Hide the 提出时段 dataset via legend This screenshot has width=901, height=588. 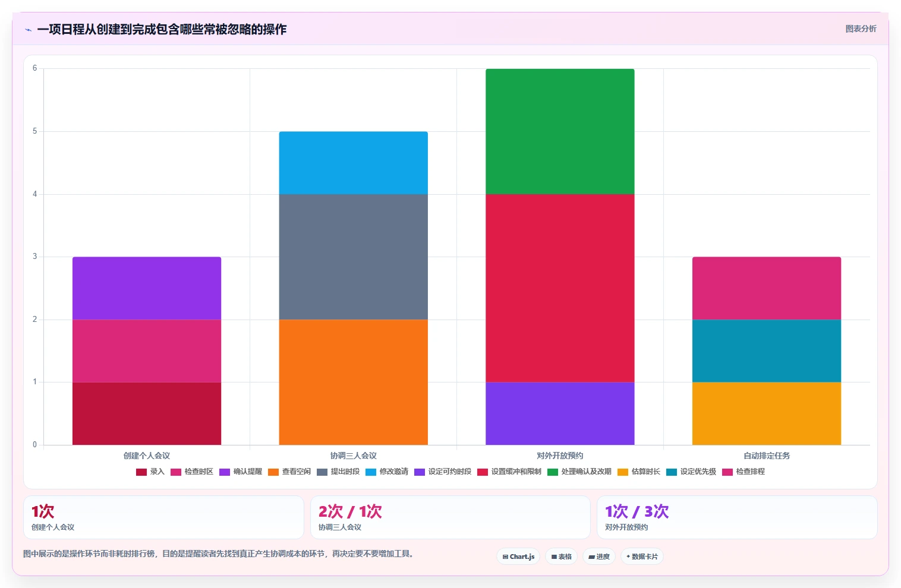coord(338,472)
